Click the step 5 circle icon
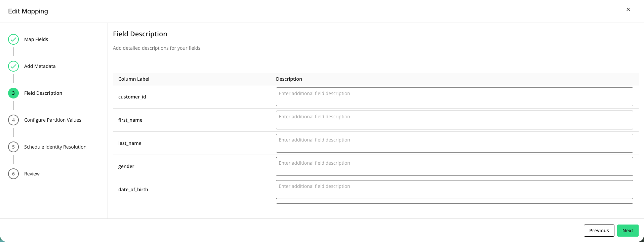Image resolution: width=644 pixels, height=242 pixels. 13,147
